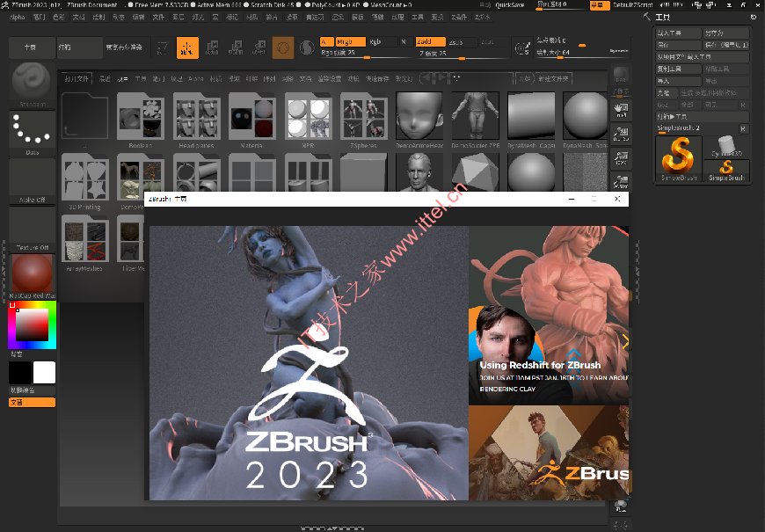Select the Rotate icon marked R
This screenshot has width=765, height=532.
[259, 47]
